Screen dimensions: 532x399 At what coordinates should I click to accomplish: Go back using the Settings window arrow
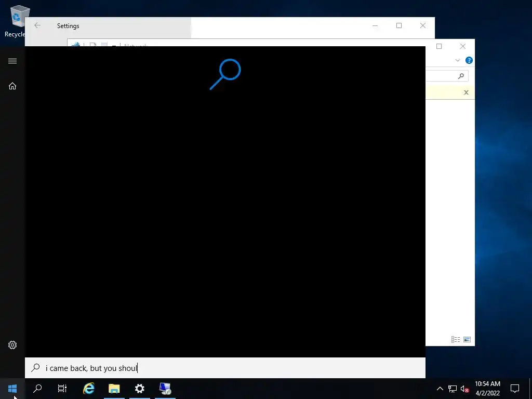(37, 25)
